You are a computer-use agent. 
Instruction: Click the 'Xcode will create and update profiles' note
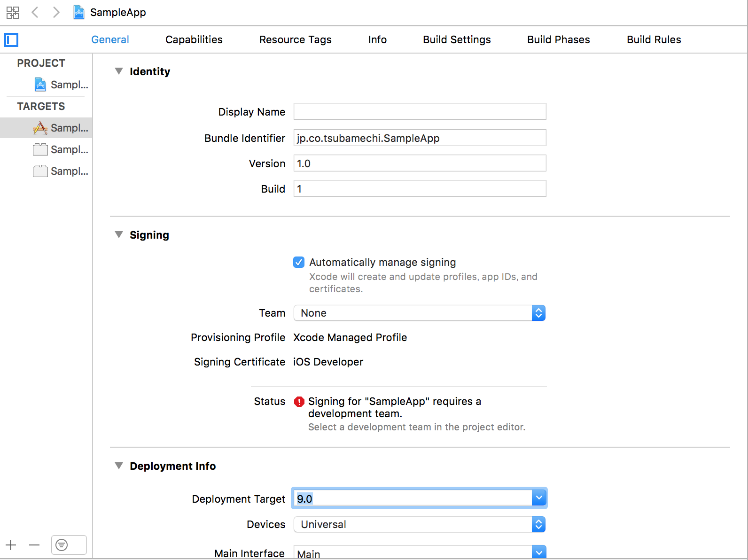click(x=423, y=283)
